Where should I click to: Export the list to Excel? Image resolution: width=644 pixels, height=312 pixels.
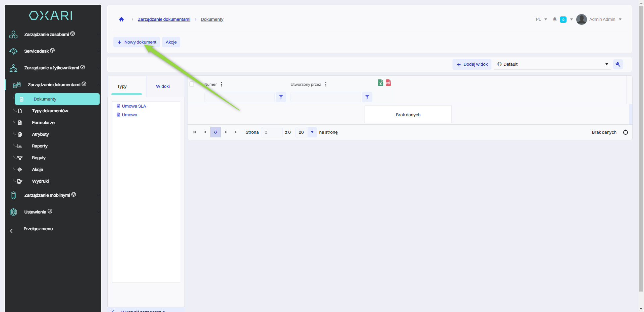click(x=380, y=83)
